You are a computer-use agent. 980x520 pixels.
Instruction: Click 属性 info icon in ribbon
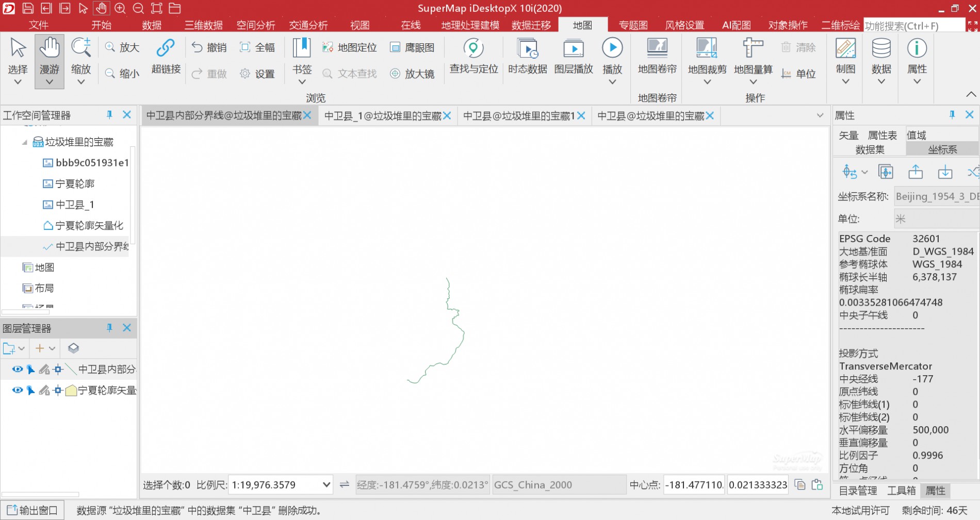(917, 56)
